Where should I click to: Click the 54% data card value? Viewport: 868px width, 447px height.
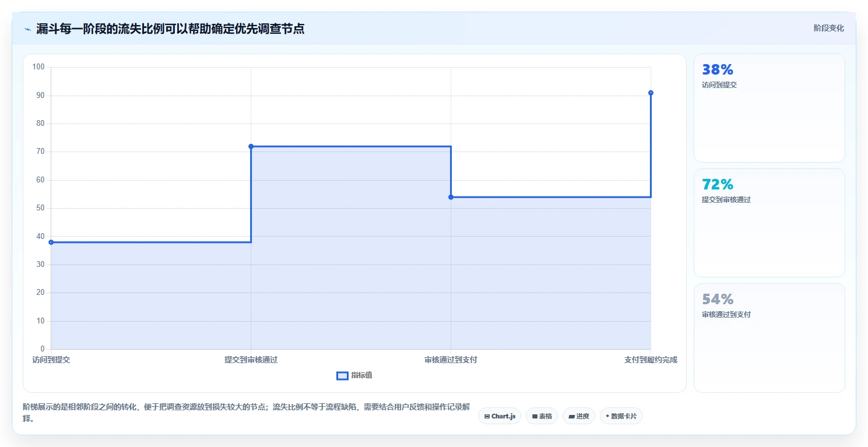718,300
